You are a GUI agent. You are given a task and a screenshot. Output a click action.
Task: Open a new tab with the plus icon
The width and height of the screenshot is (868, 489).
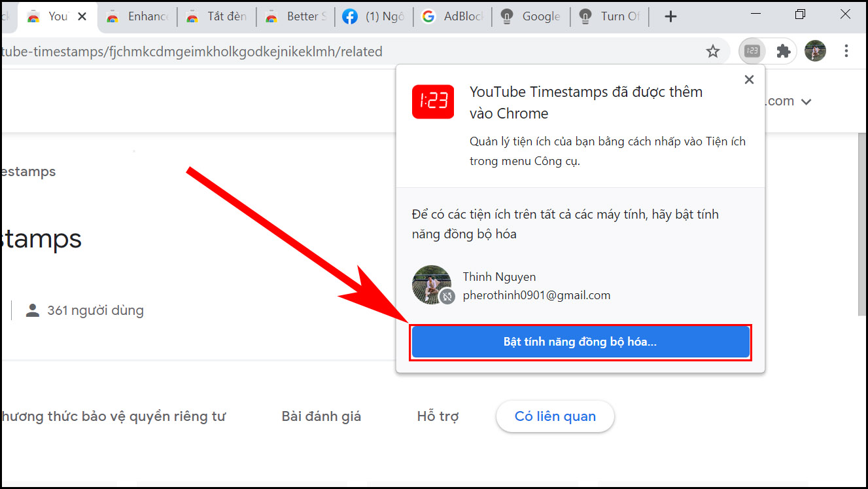[x=670, y=16]
